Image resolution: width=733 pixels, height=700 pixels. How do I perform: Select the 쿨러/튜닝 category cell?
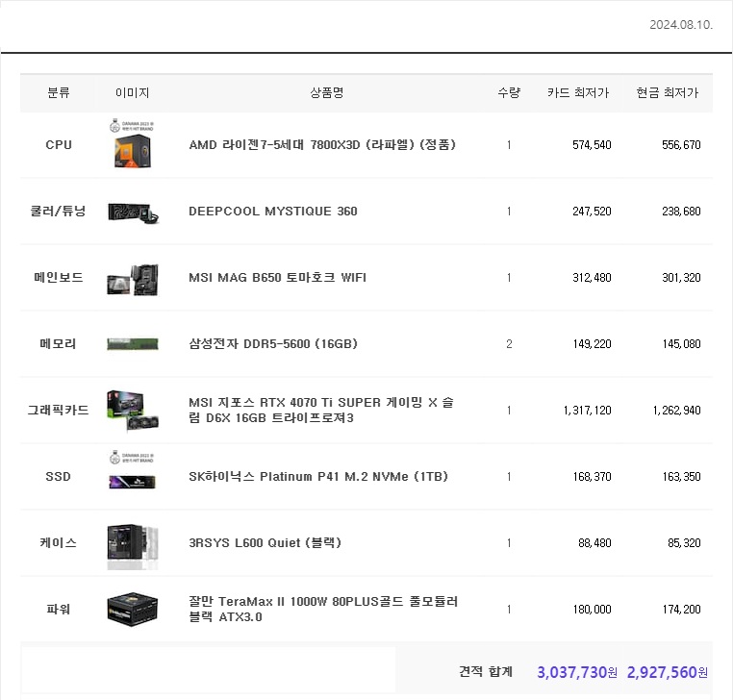[59, 212]
